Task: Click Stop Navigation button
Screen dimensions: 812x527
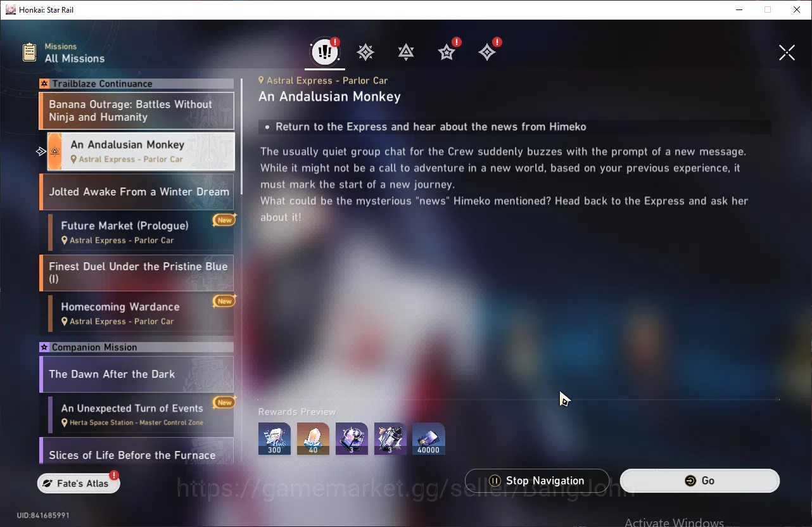Action: (537, 481)
